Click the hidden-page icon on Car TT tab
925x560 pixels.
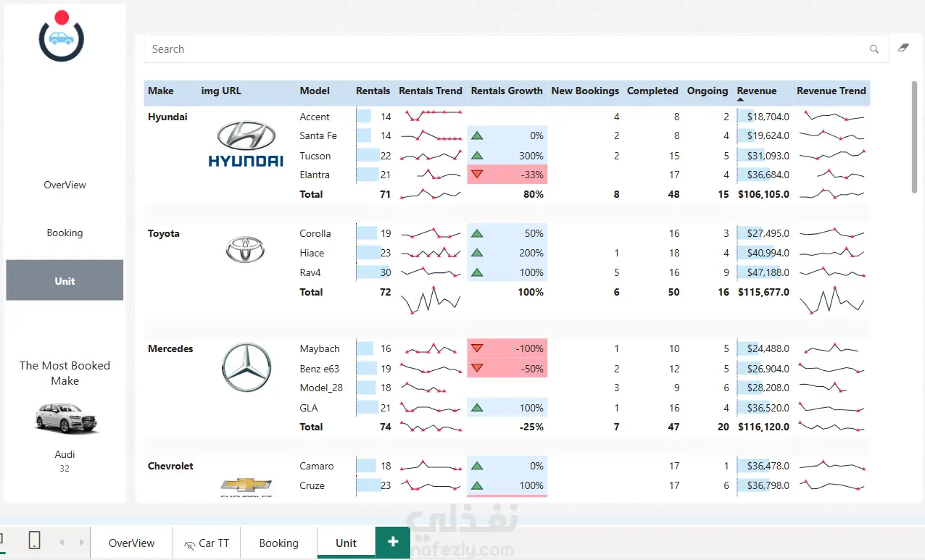[190, 544]
